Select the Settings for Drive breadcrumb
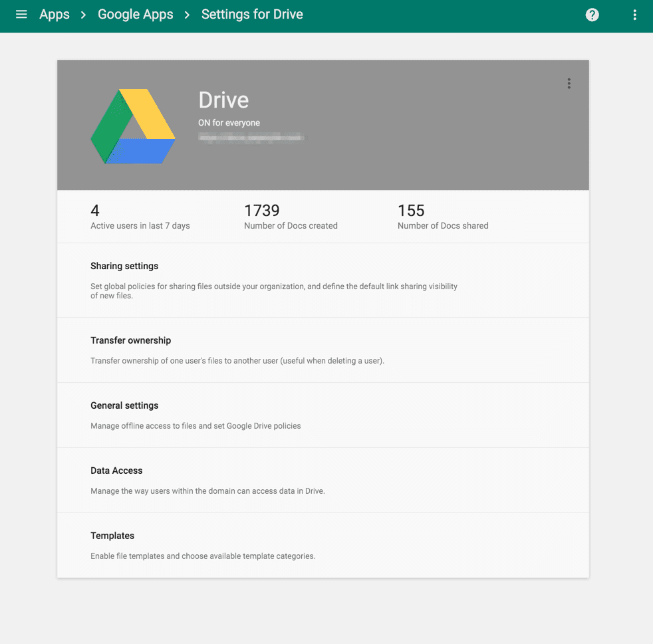This screenshot has height=644, width=653. click(x=251, y=14)
